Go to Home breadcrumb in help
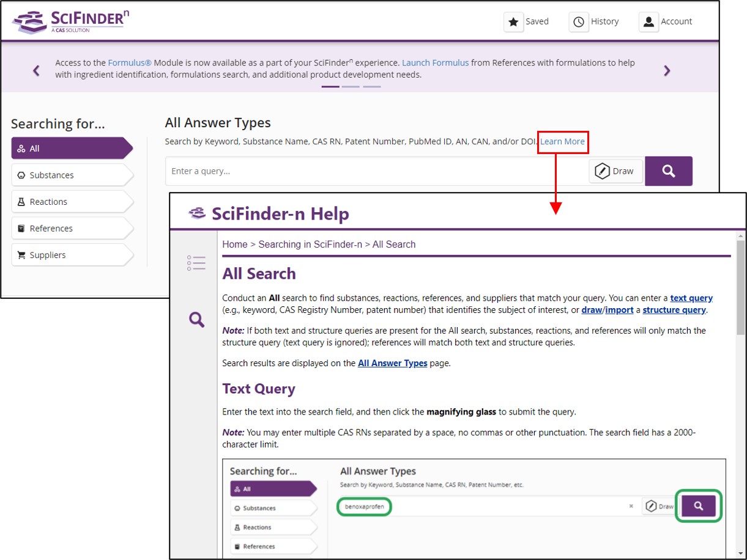Viewport: 747px width, 560px height. pos(235,244)
